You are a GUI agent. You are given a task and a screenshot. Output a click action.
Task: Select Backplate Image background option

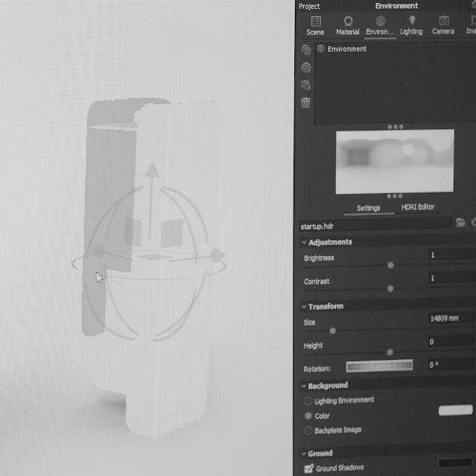click(x=308, y=431)
